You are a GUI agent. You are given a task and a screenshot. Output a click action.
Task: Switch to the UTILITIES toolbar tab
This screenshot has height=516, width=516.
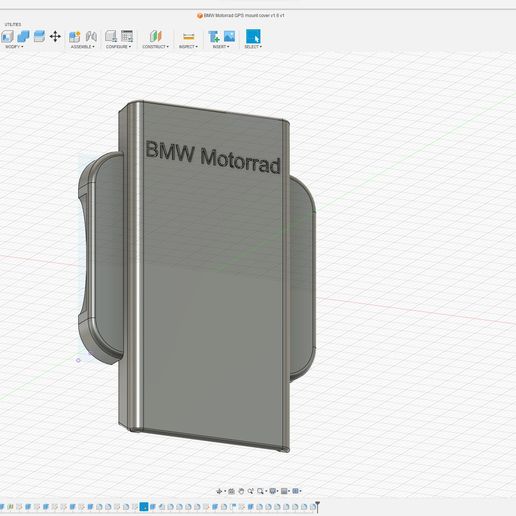click(x=13, y=24)
